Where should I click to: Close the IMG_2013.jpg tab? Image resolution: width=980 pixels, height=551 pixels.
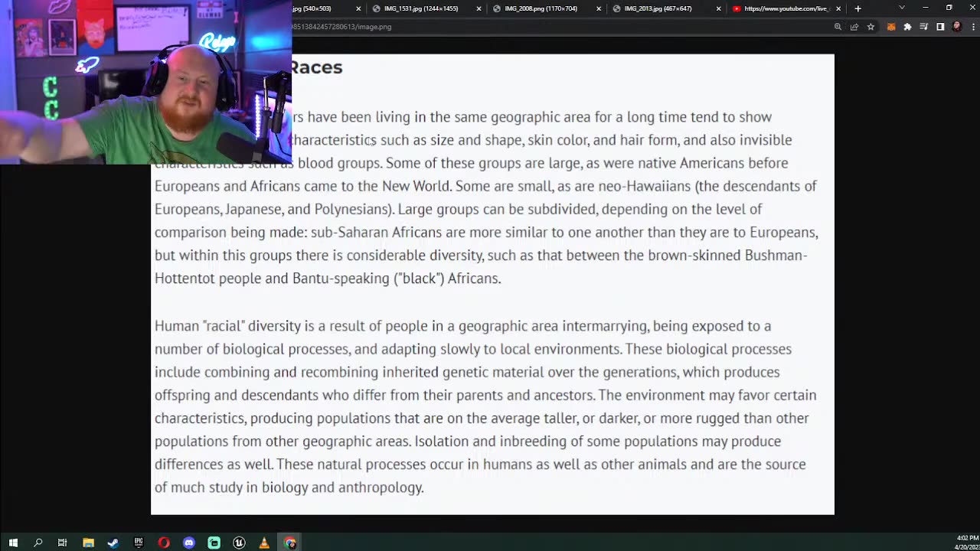pyautogui.click(x=718, y=8)
